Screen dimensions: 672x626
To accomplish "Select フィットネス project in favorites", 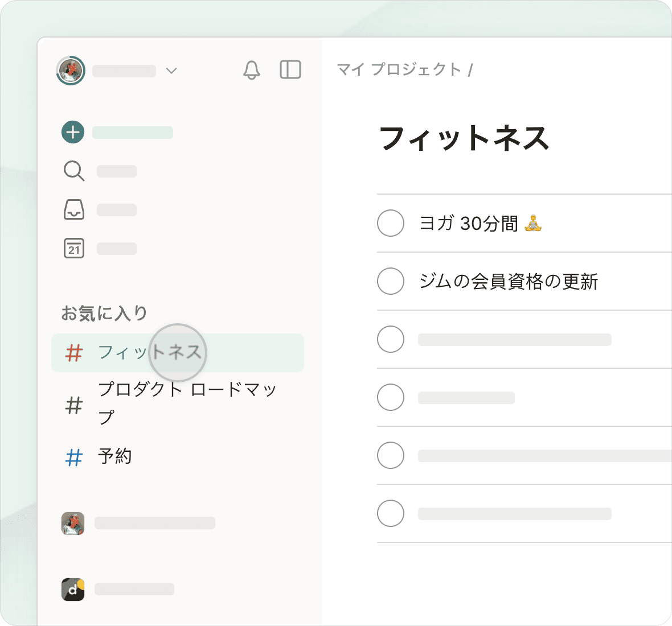I will [149, 353].
